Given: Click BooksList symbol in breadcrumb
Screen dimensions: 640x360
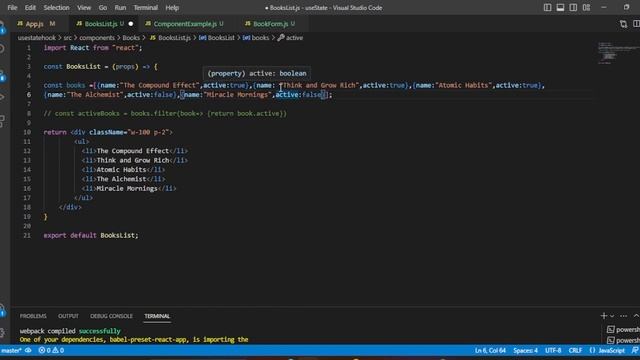Looking at the screenshot, I should click(217, 38).
